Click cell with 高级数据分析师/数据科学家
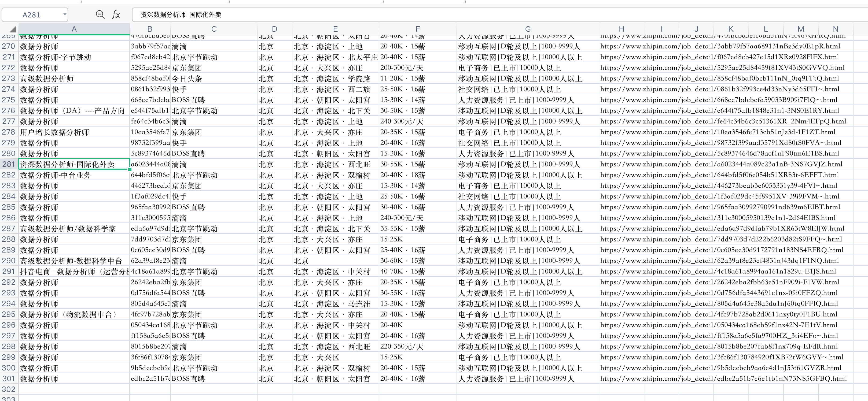This screenshot has width=868, height=401. (x=68, y=229)
